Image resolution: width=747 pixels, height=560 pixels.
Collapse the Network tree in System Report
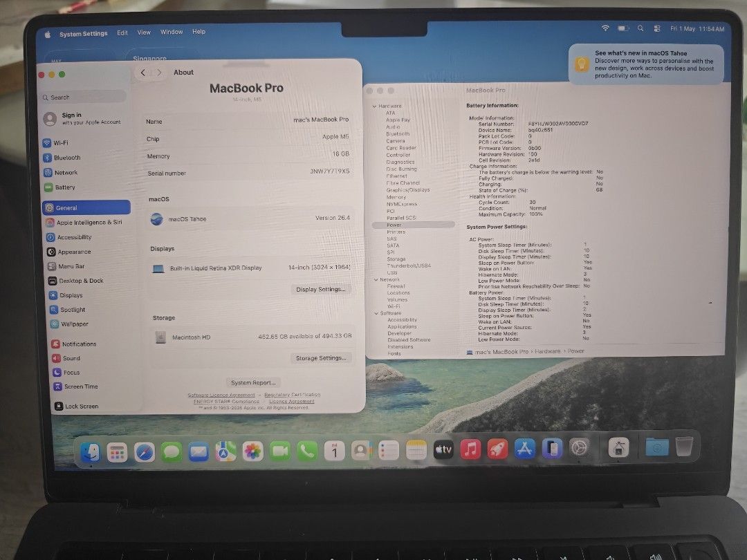(376, 280)
